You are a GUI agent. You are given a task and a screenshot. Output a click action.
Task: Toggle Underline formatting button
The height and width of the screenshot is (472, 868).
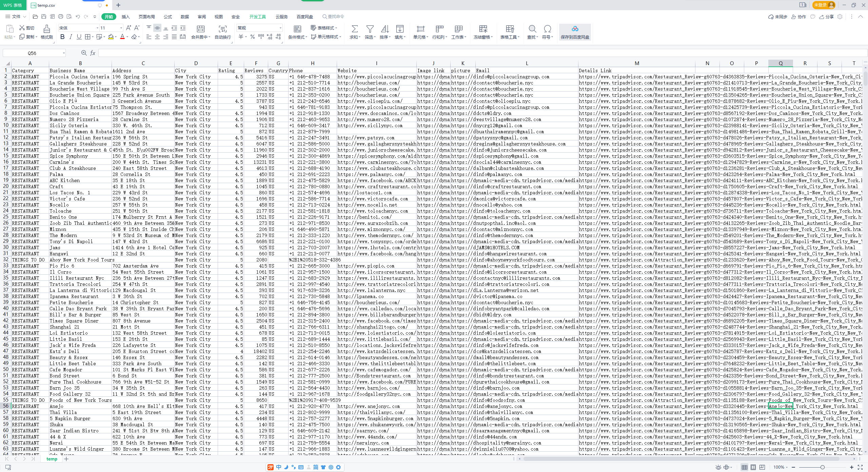(79, 37)
